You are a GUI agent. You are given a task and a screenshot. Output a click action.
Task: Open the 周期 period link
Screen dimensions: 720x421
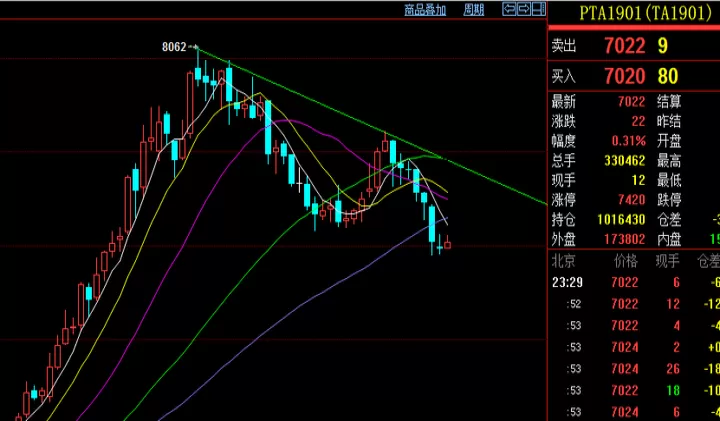click(474, 10)
